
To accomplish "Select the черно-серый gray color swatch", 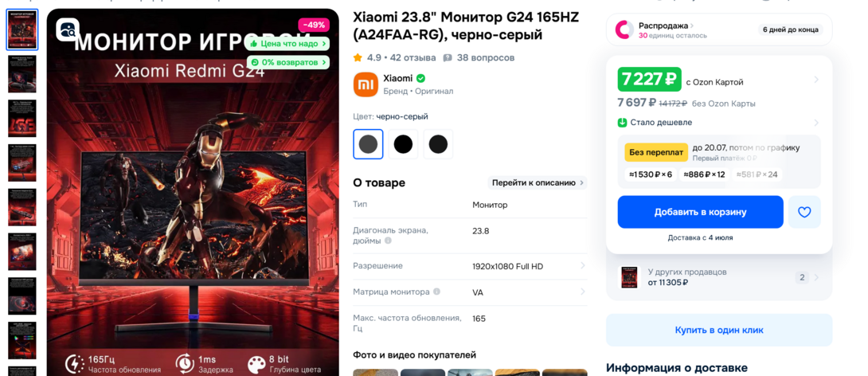I will tap(368, 144).
